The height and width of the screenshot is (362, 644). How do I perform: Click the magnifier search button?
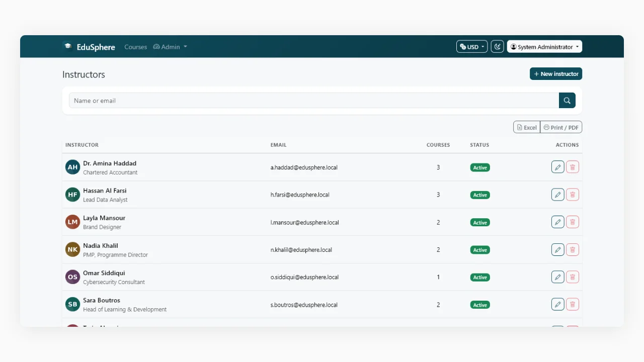click(x=567, y=101)
